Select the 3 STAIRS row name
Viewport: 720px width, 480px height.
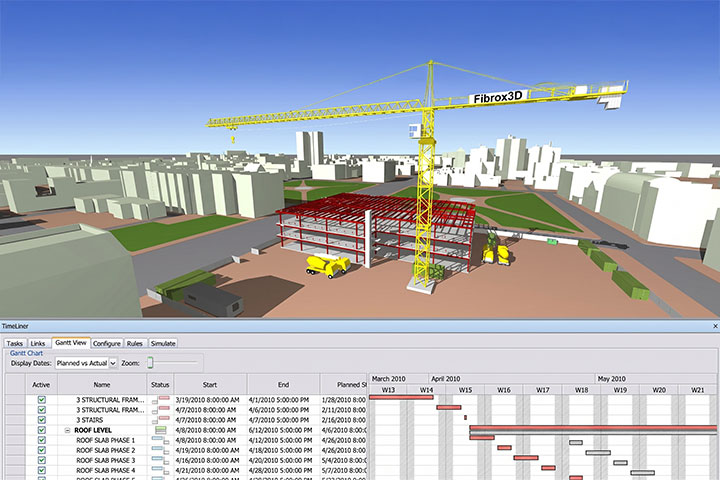point(90,420)
